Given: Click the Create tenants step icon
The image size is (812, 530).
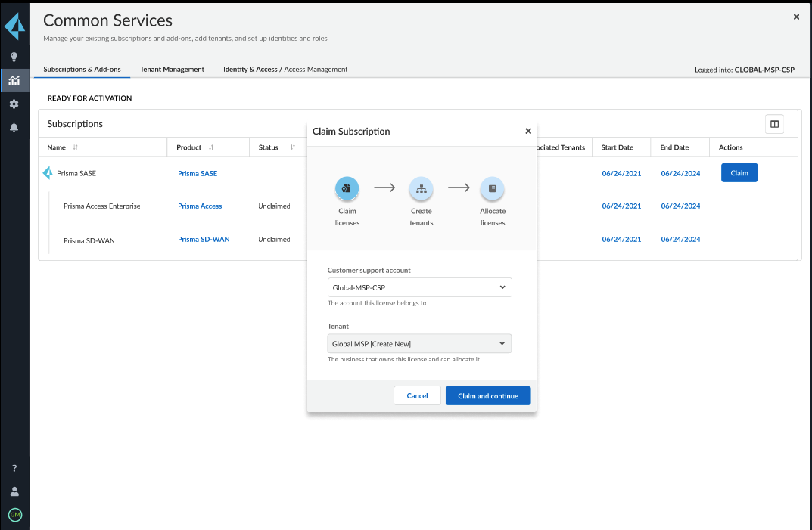Looking at the screenshot, I should click(x=421, y=188).
